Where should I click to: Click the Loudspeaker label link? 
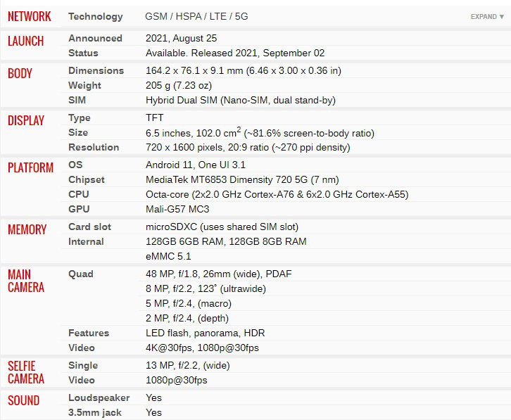[x=99, y=397]
